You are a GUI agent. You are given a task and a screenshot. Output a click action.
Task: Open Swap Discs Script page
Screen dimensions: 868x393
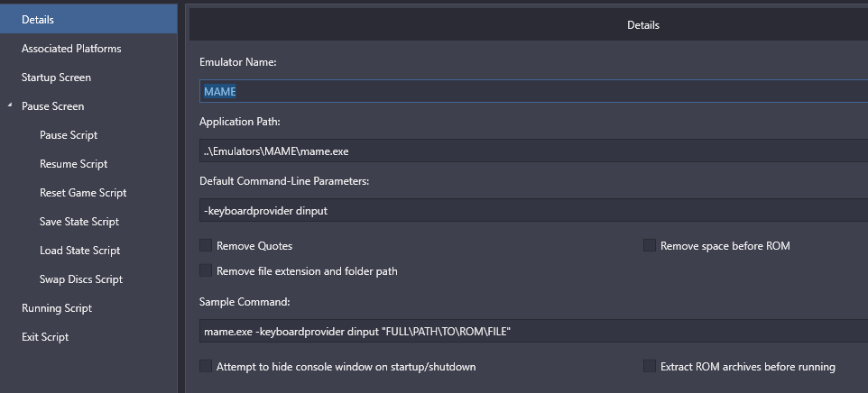point(81,279)
